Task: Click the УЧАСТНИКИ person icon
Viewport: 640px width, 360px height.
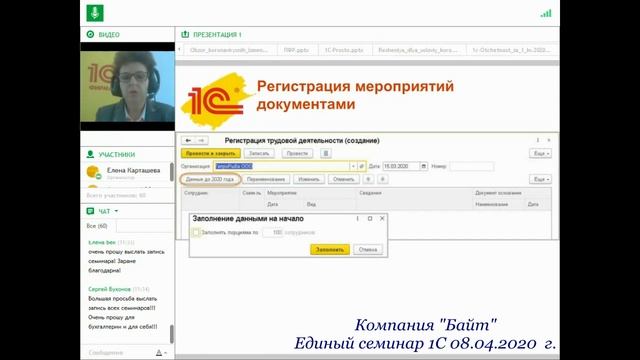Action: click(x=90, y=154)
